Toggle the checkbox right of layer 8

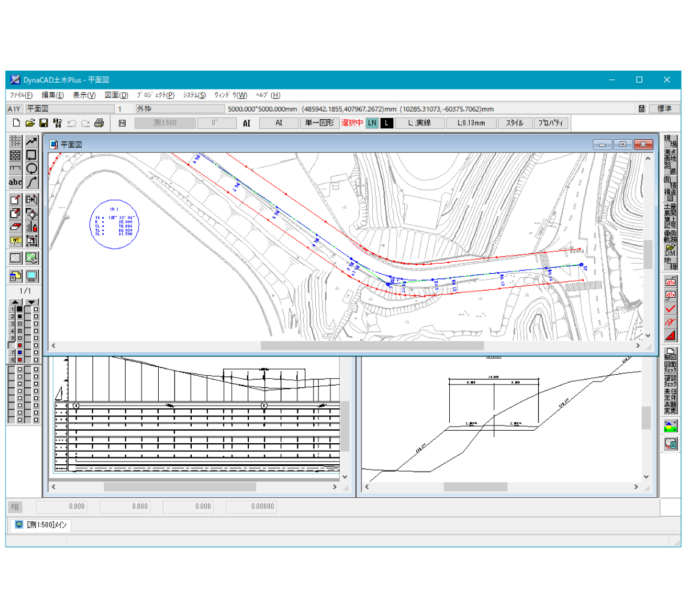click(x=36, y=360)
